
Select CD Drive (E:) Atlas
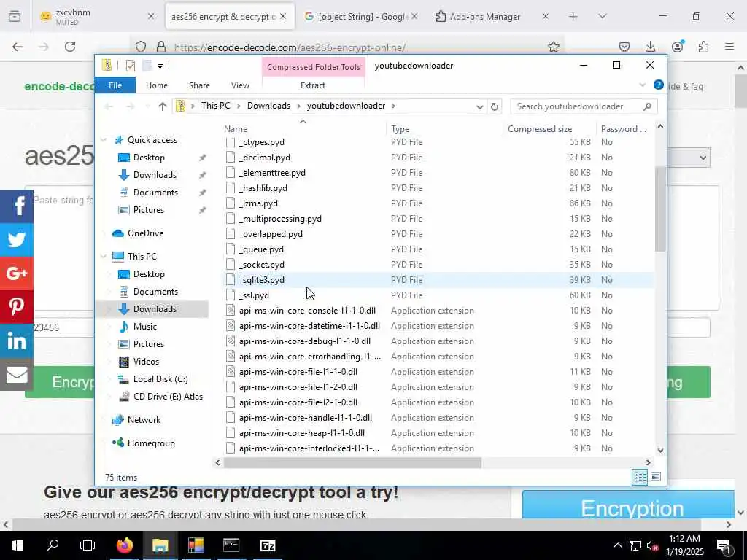click(x=168, y=397)
